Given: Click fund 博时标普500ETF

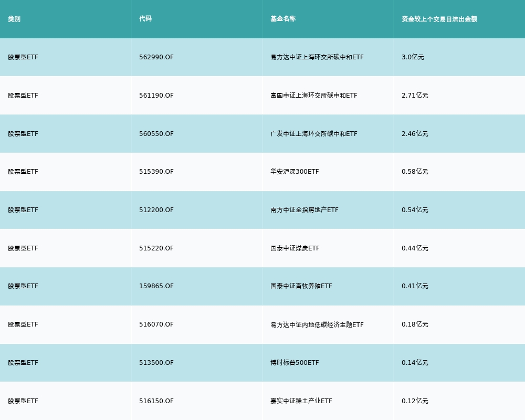Looking at the screenshot, I should click(x=295, y=363).
